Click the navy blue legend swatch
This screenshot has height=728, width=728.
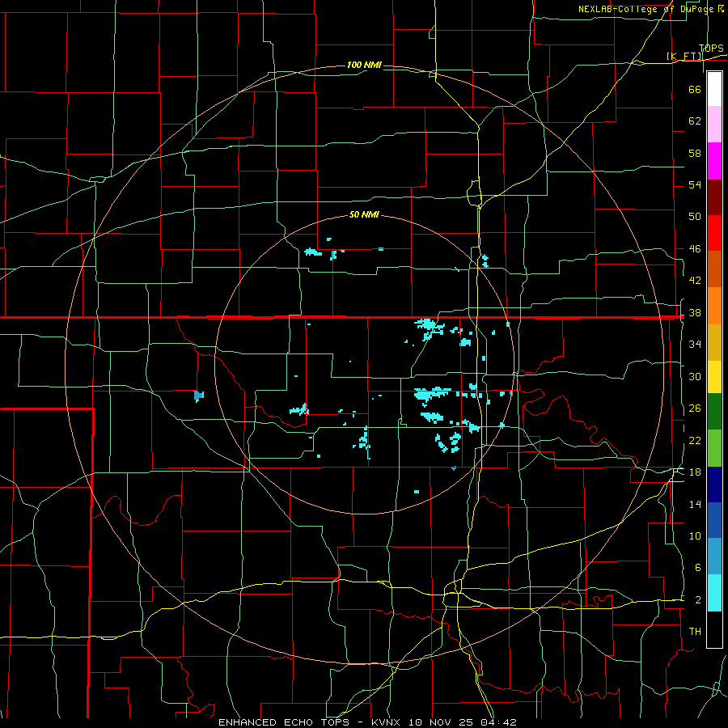click(714, 485)
